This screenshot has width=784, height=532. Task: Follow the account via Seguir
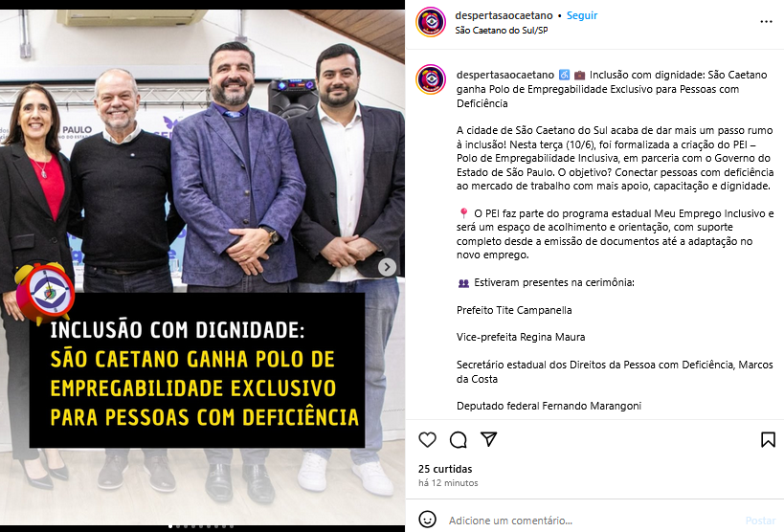coord(582,15)
